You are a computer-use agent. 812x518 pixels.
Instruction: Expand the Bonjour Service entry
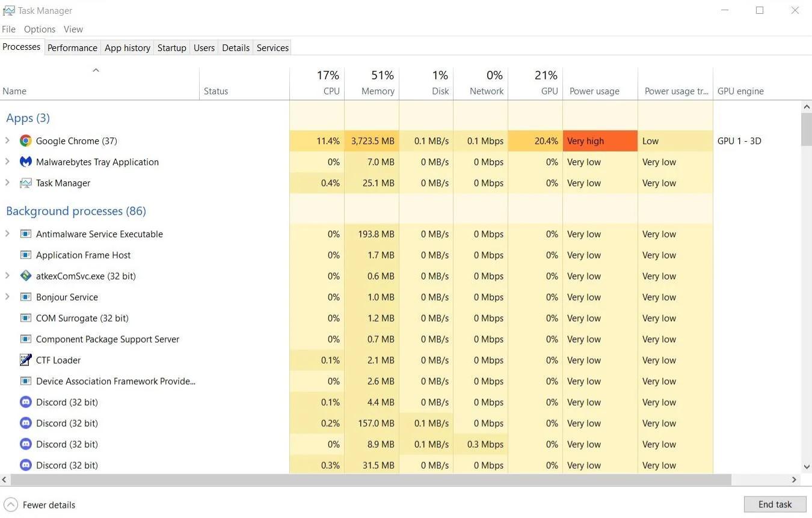pos(7,297)
